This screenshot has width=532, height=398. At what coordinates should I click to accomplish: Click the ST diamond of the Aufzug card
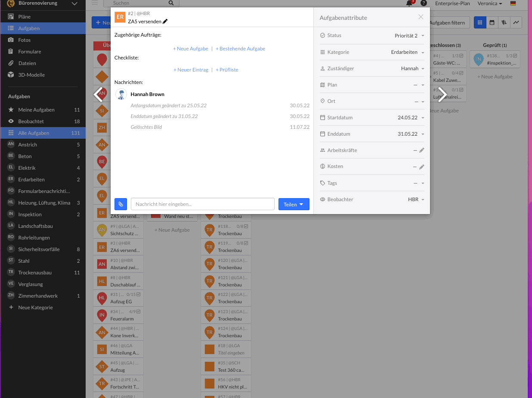pos(102,367)
